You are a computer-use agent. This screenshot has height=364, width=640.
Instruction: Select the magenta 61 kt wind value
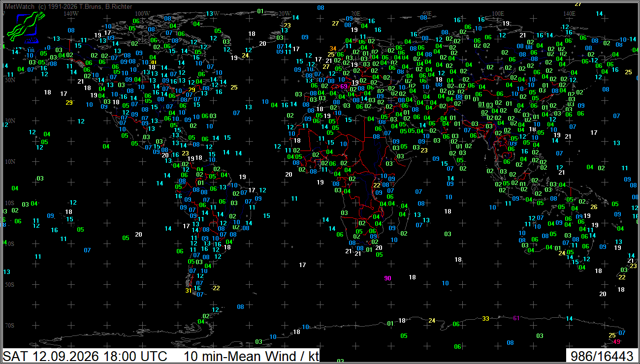click(516, 318)
